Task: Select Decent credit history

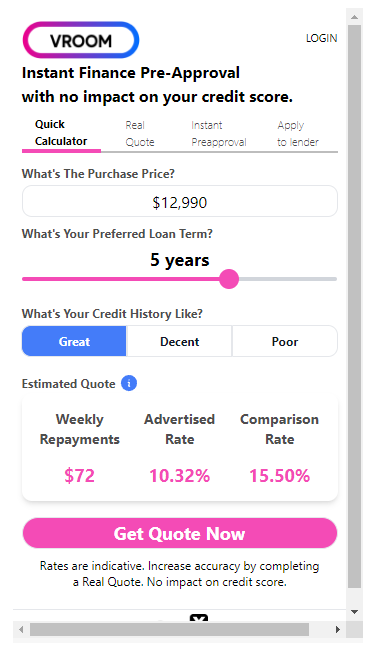Action: point(179,341)
